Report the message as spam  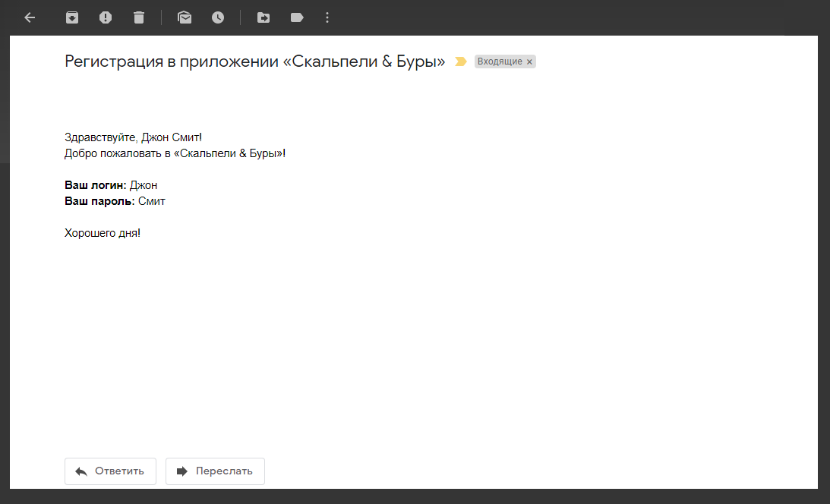106,17
